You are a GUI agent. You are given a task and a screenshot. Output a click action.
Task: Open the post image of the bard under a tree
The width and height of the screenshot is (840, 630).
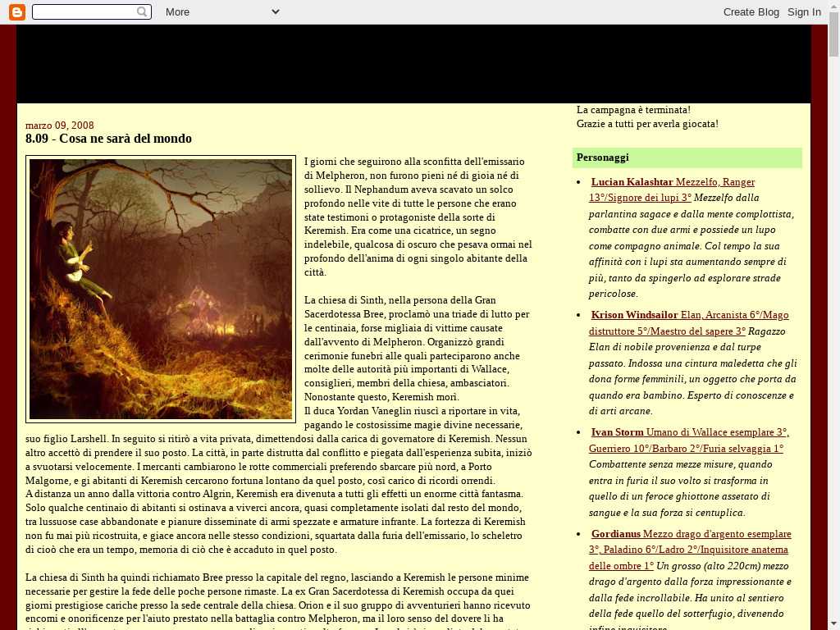161,290
